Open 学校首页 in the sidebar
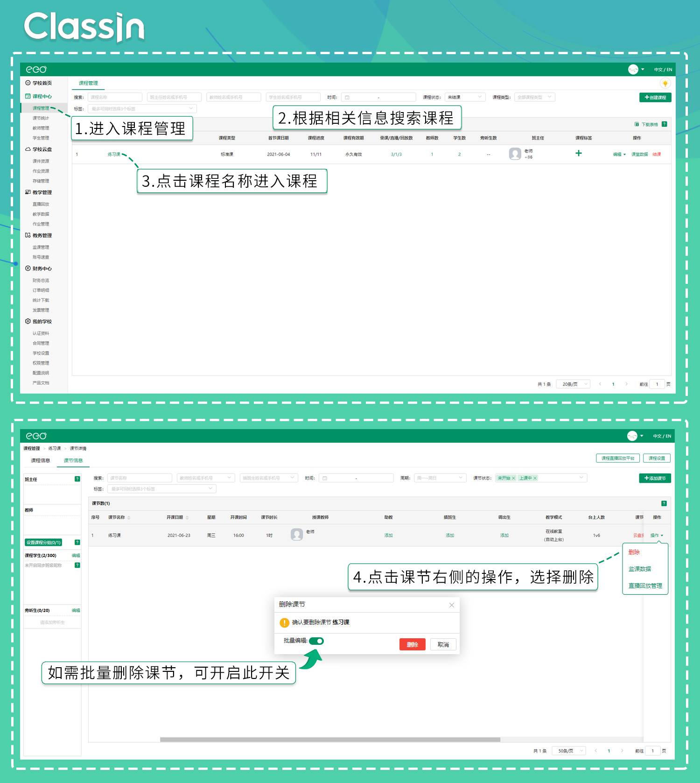Screen dimensions: 700x783 pos(38,83)
